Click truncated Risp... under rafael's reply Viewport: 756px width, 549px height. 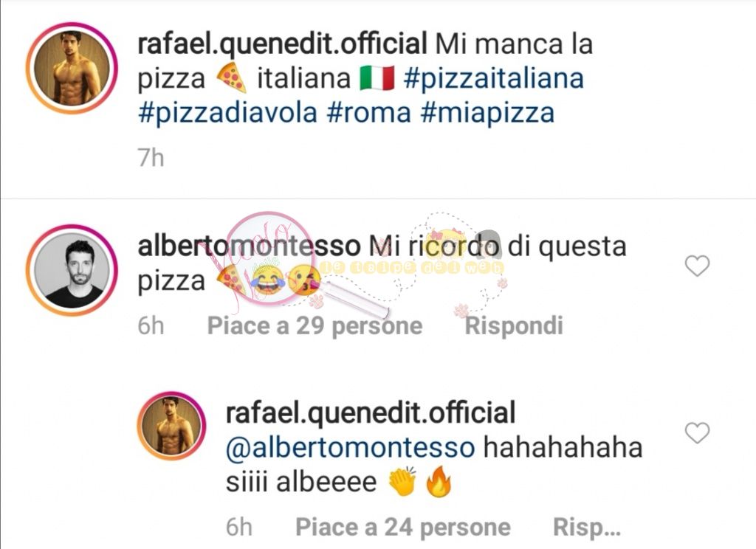coord(587,527)
